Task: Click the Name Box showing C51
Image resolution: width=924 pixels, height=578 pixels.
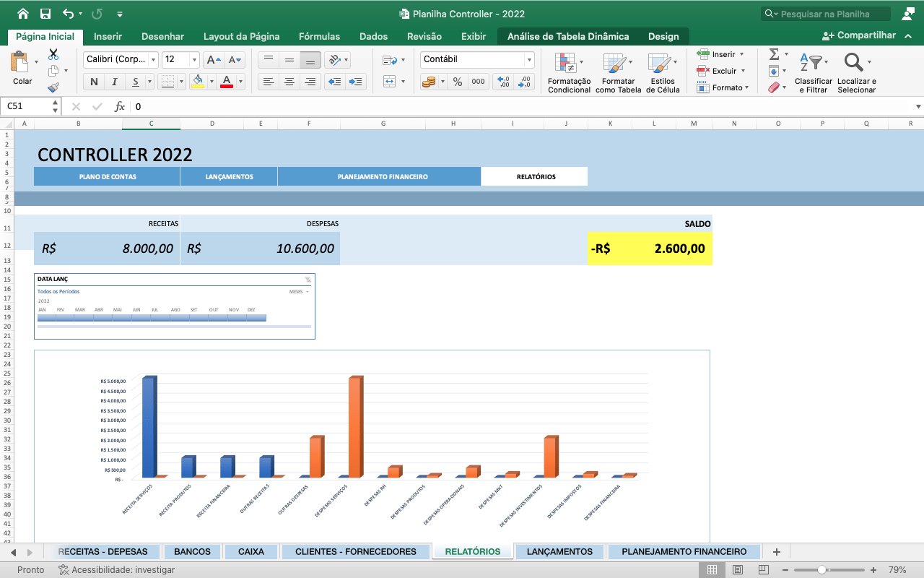Action: point(32,106)
